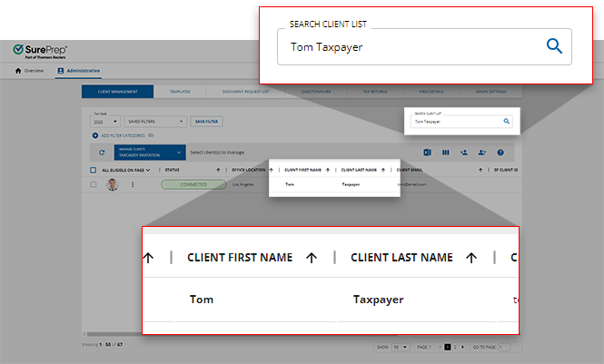Open the Questionnaire tab
The width and height of the screenshot is (604, 364).
point(316,92)
